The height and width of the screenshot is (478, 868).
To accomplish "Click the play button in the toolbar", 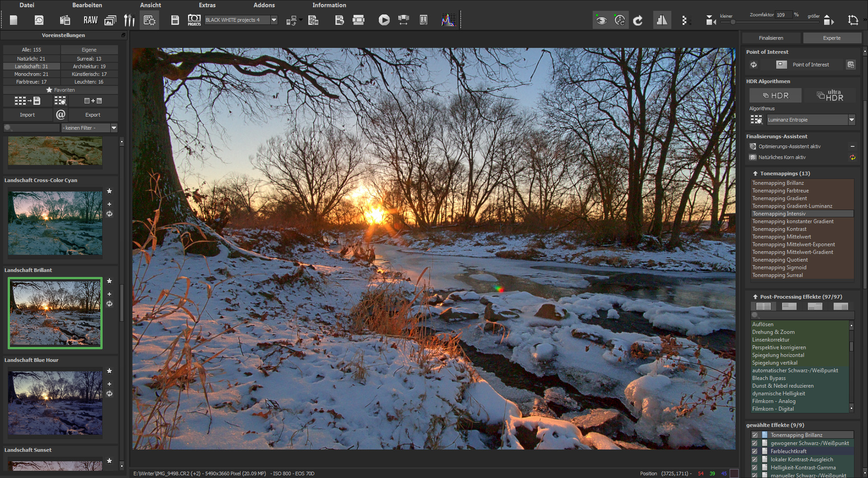I will point(384,20).
